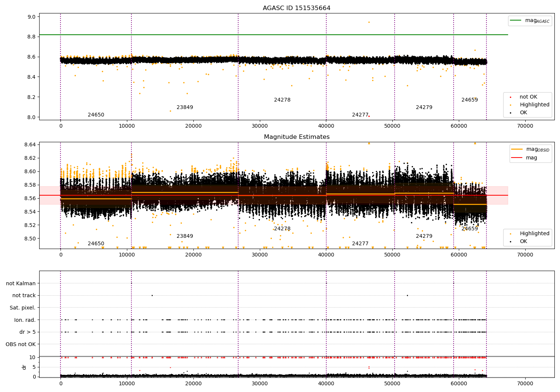560x392 pixels.
Task: Click the 8.54 y-axis tick label
Action: pos(30,212)
